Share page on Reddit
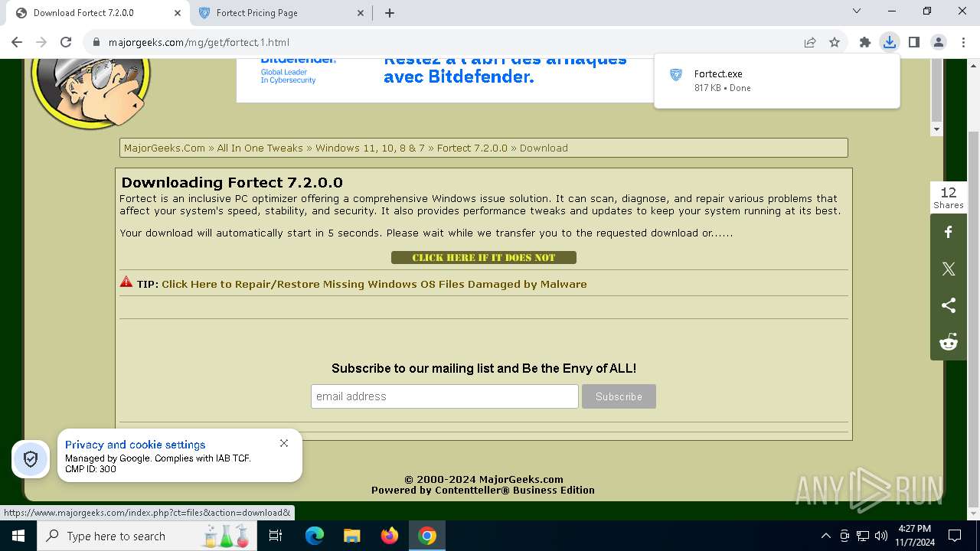This screenshot has width=980, height=551. coord(949,342)
